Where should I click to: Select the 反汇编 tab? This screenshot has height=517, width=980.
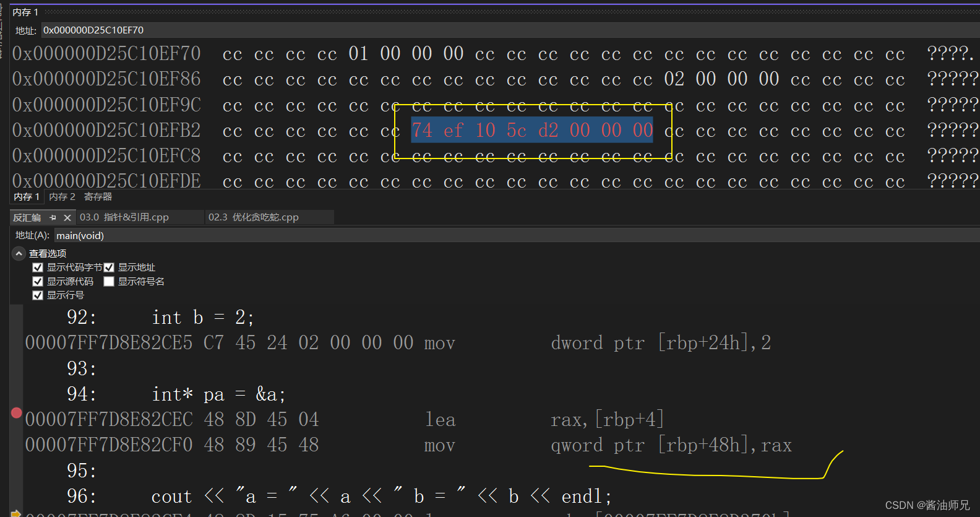tap(27, 218)
